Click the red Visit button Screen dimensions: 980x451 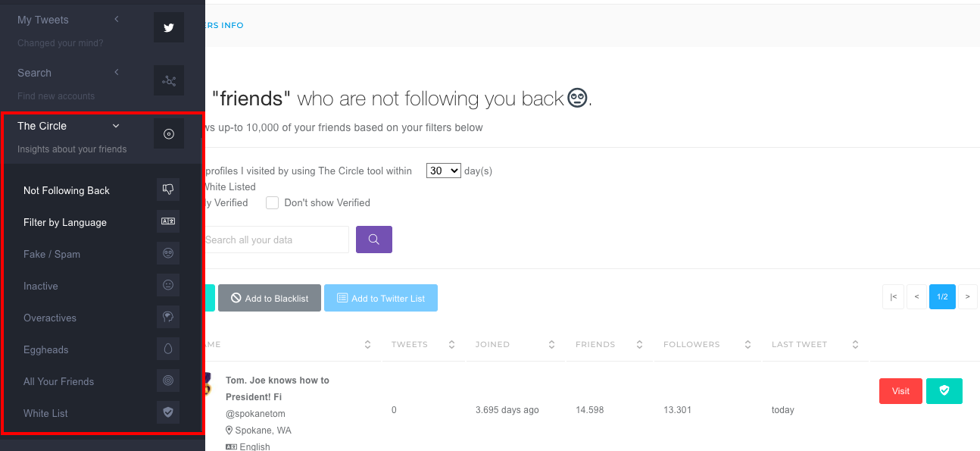pyautogui.click(x=900, y=391)
